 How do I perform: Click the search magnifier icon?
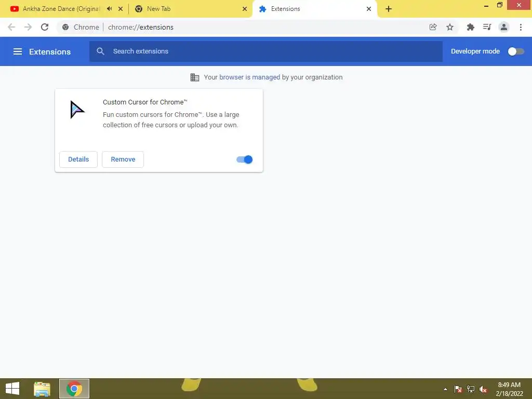(100, 51)
